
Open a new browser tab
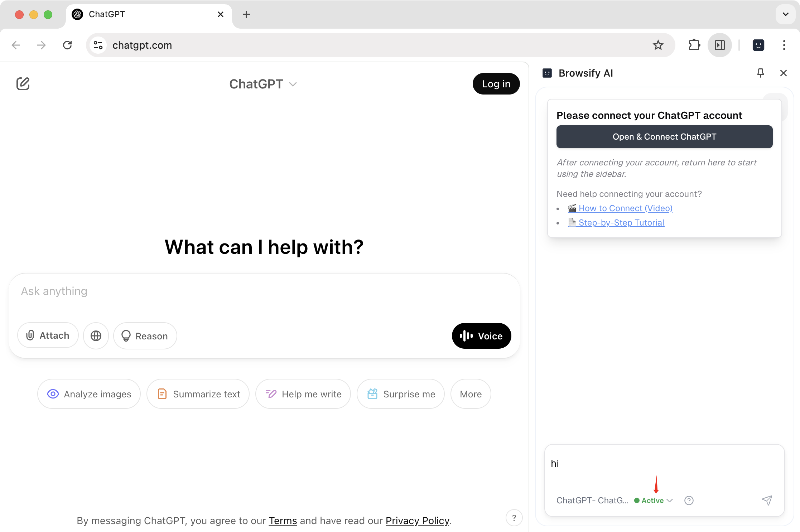coord(246,14)
